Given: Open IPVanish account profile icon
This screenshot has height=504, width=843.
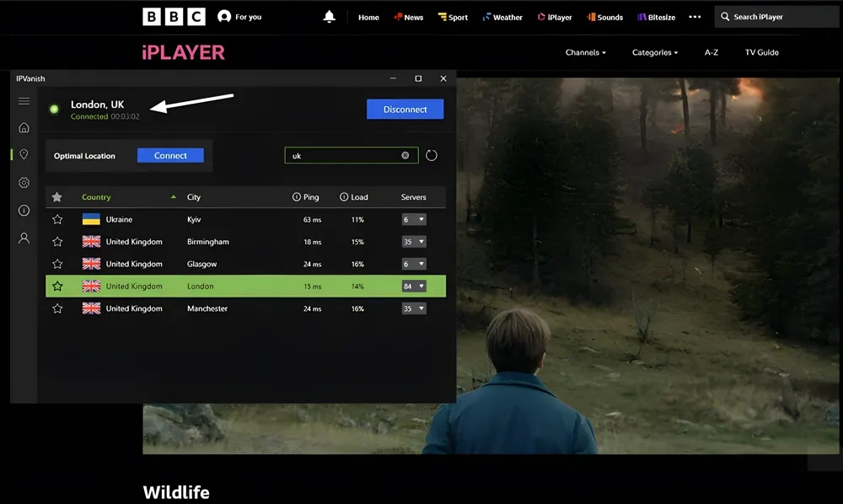Looking at the screenshot, I should click(24, 238).
